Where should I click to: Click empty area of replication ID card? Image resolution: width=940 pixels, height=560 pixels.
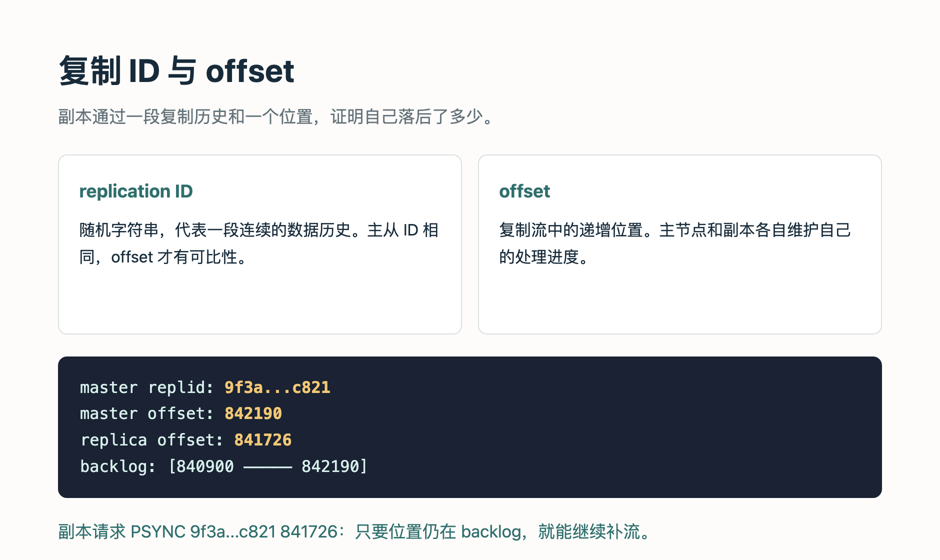pos(260,300)
